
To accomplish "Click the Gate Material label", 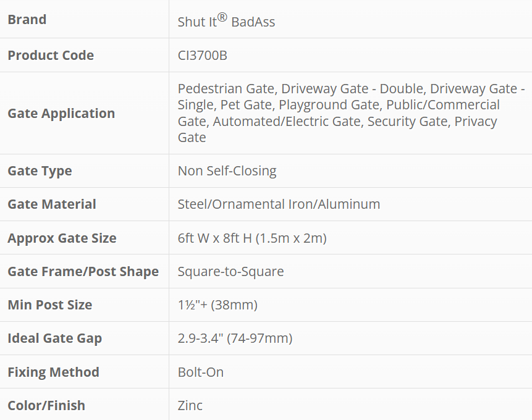I will (x=52, y=204).
